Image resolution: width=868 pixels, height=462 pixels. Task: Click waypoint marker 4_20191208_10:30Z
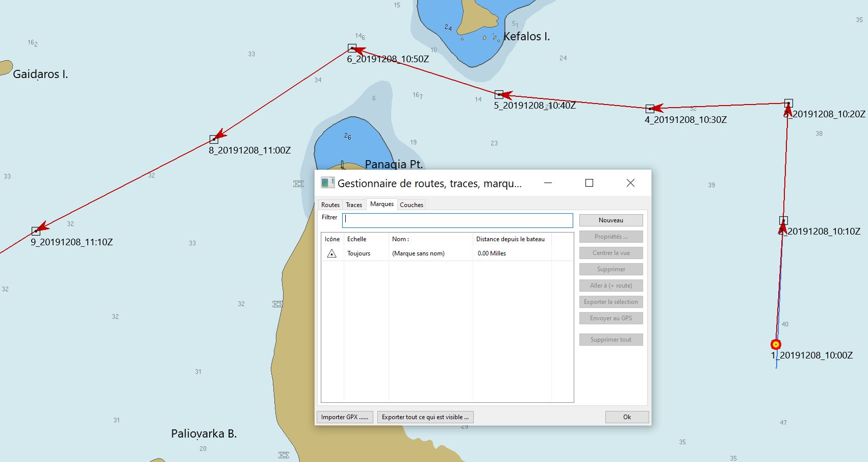click(650, 109)
